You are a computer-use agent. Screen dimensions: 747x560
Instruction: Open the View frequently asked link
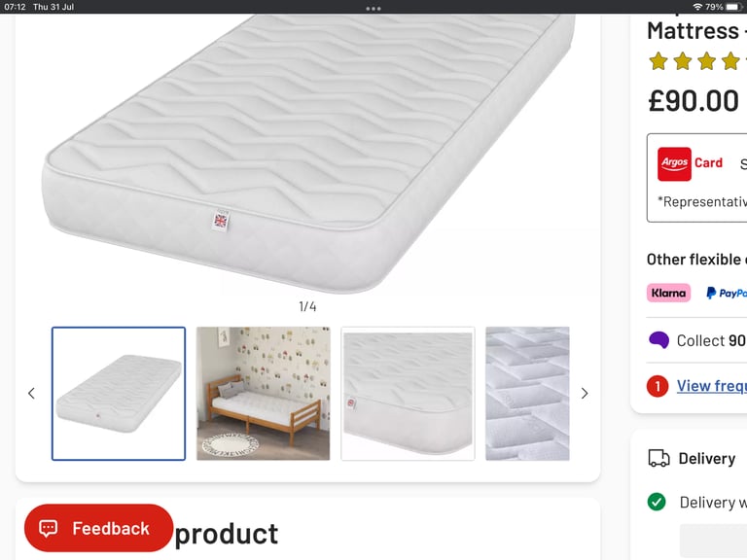click(x=712, y=386)
